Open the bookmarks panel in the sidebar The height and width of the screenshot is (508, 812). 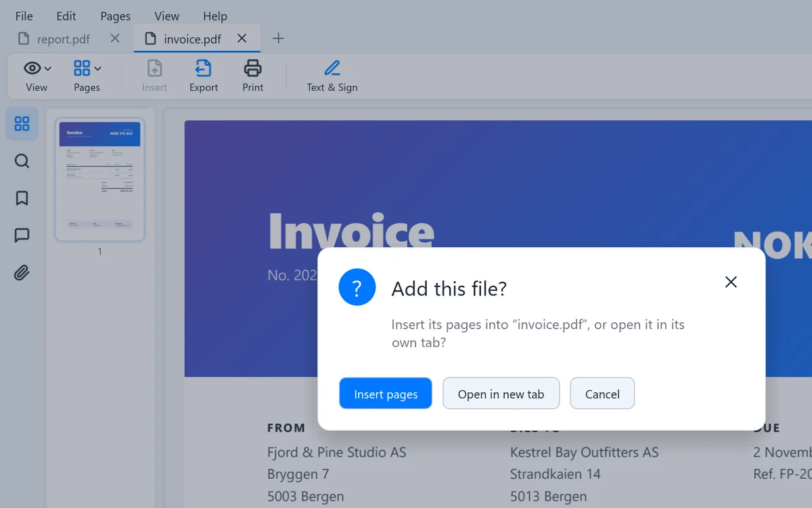[22, 198]
